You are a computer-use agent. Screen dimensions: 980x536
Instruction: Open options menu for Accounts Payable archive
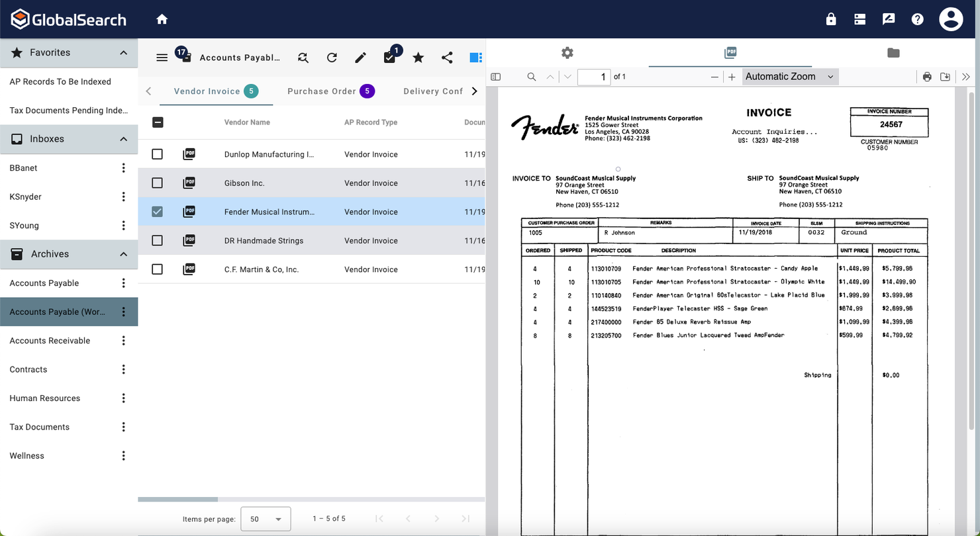click(x=123, y=283)
